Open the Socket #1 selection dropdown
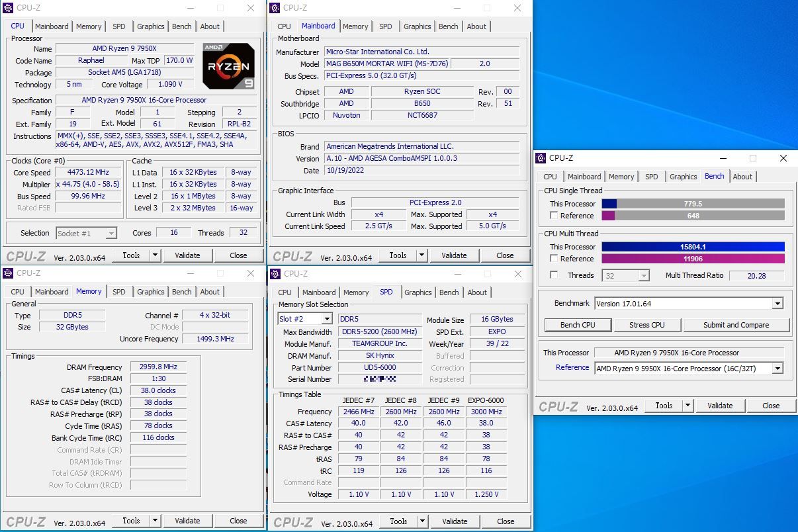The height and width of the screenshot is (532, 798). [86, 233]
